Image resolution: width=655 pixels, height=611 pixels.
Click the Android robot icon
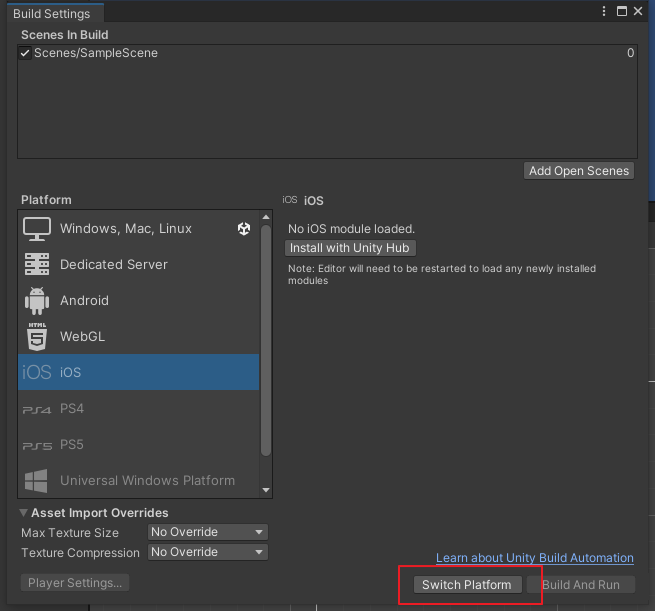(x=37, y=301)
